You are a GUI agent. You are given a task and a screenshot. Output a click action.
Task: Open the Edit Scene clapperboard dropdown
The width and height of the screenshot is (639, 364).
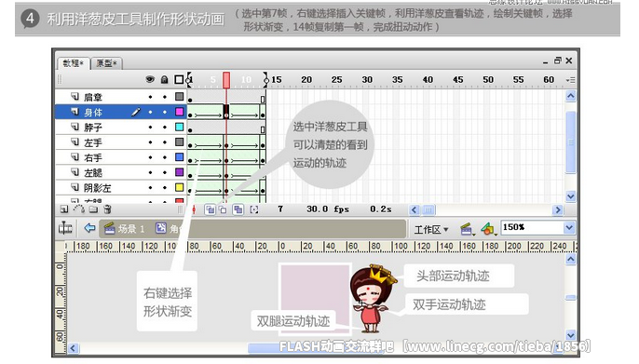tap(467, 229)
